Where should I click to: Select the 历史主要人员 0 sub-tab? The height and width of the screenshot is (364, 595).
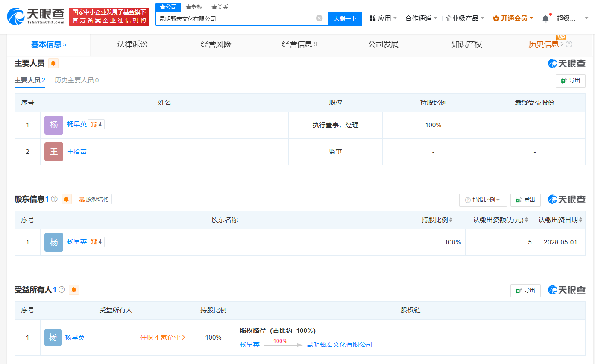click(x=76, y=80)
